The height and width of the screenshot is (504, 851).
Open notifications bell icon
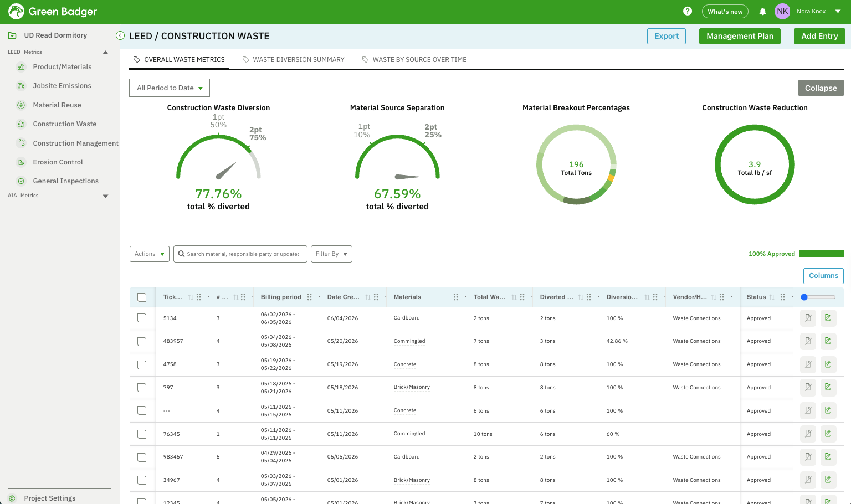pos(763,11)
